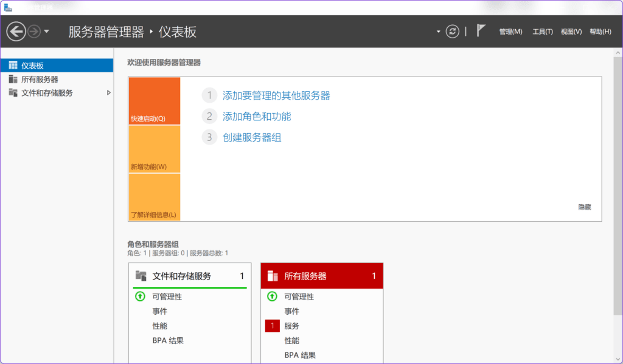Select 所有服务器 in left sidebar

pyautogui.click(x=40, y=80)
